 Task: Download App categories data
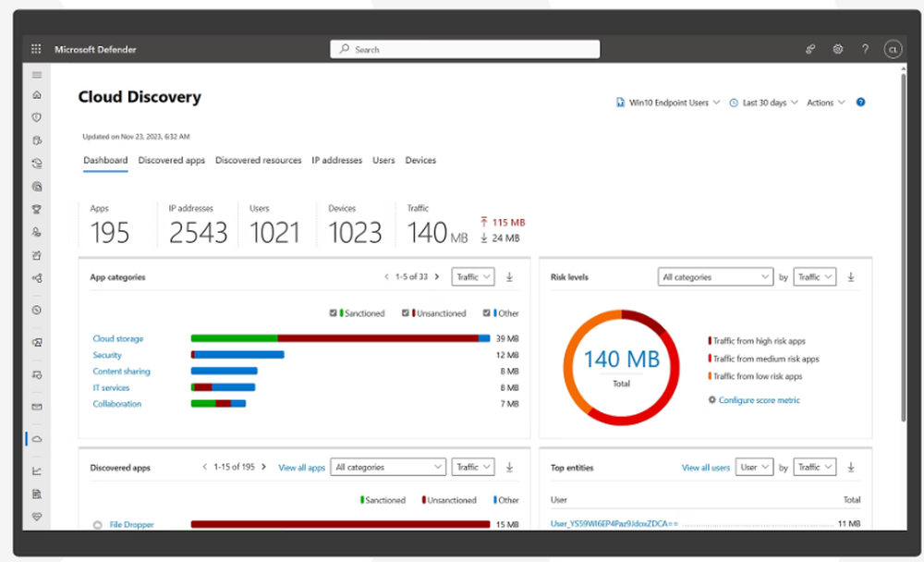tap(510, 277)
